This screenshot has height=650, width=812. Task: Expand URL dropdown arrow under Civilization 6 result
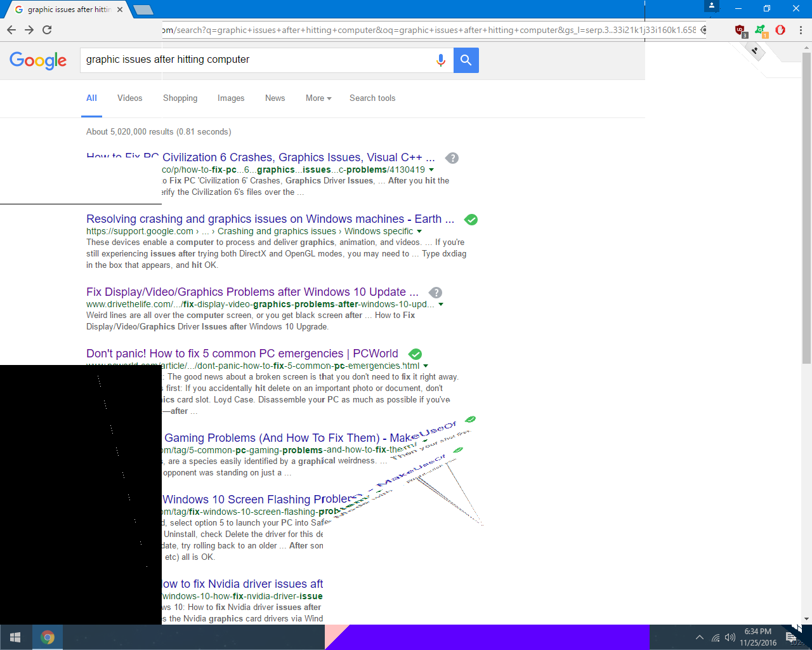click(431, 170)
